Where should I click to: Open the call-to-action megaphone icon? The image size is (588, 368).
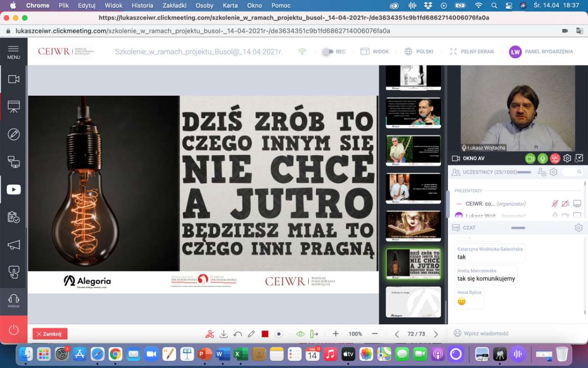(x=14, y=245)
